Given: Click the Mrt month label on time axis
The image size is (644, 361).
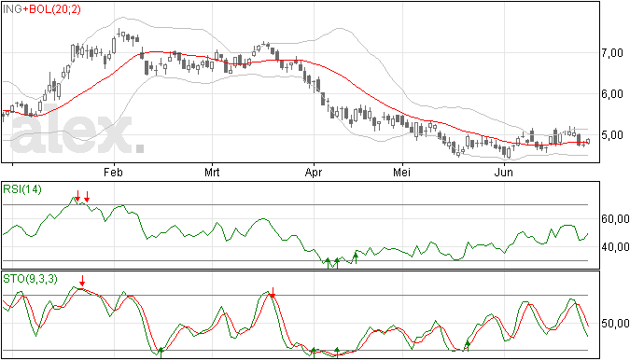Looking at the screenshot, I should click(x=212, y=173).
